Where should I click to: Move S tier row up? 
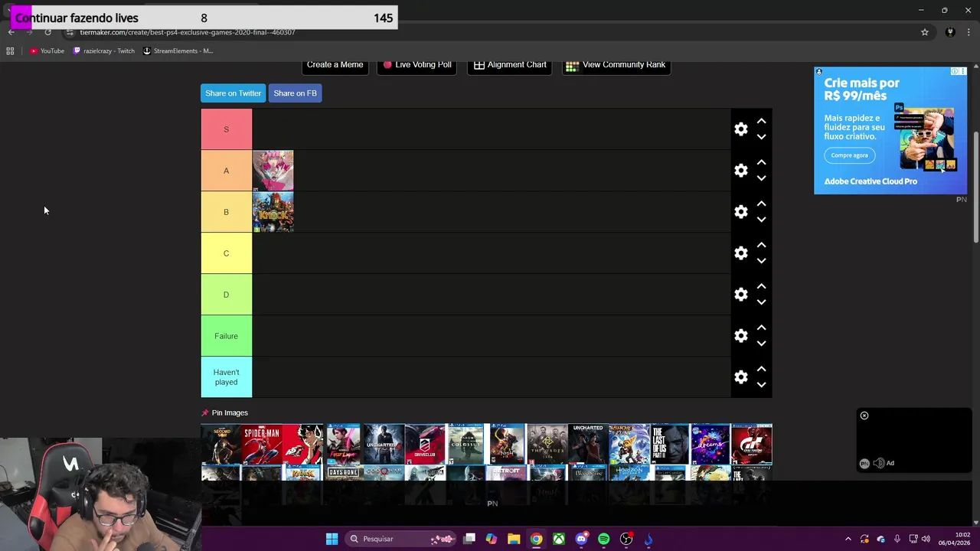click(761, 121)
